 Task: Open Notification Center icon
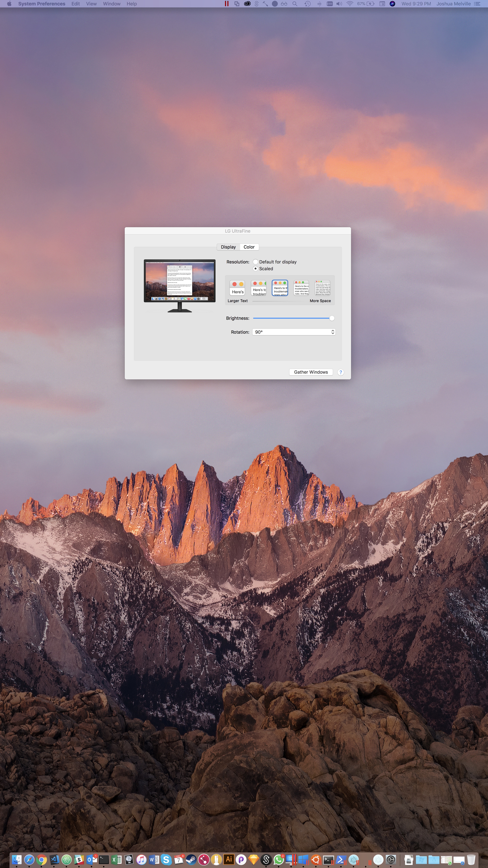[477, 4]
